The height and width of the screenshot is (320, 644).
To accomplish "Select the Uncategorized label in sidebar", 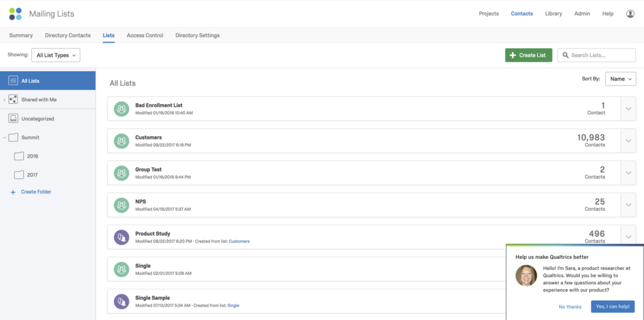I will 38,119.
